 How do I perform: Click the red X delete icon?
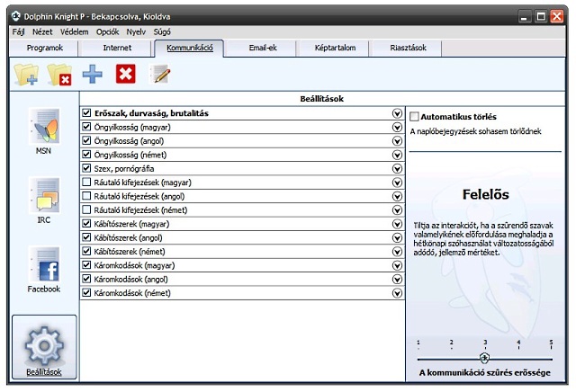126,75
